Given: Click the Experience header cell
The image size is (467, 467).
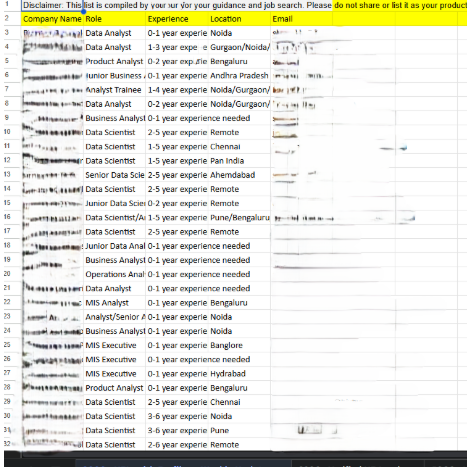Looking at the screenshot, I should (177, 19).
